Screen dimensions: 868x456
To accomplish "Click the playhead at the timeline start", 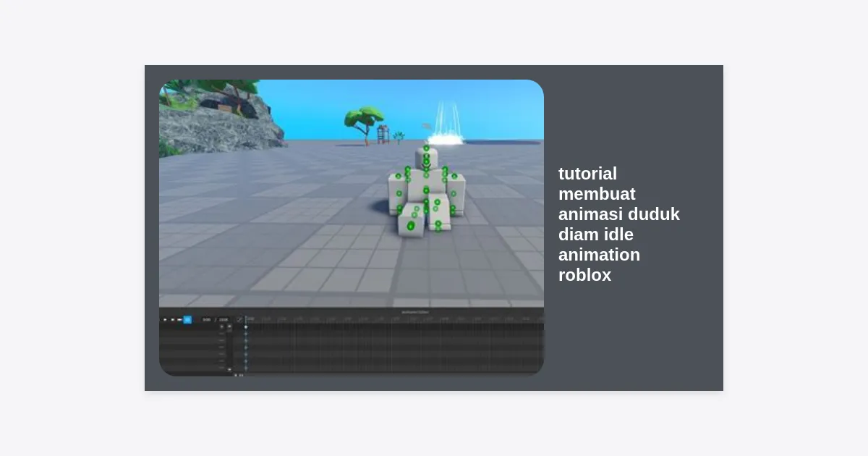I will (246, 319).
